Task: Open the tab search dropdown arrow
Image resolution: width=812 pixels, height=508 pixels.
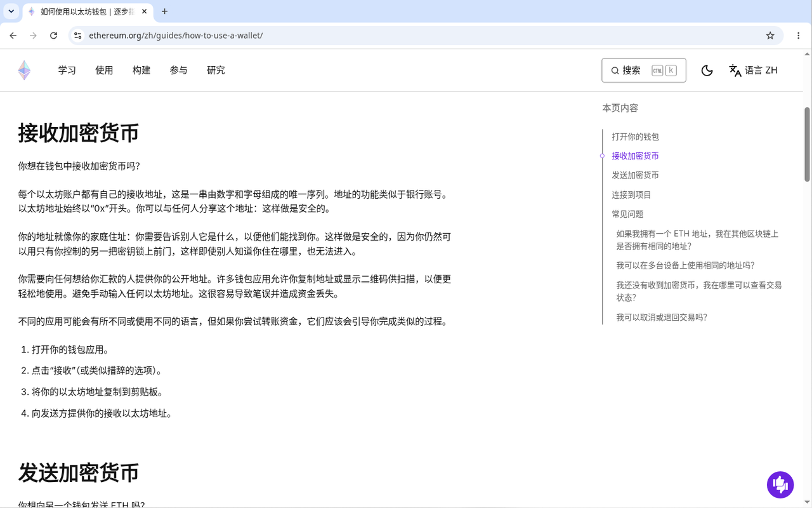Action: [x=11, y=11]
